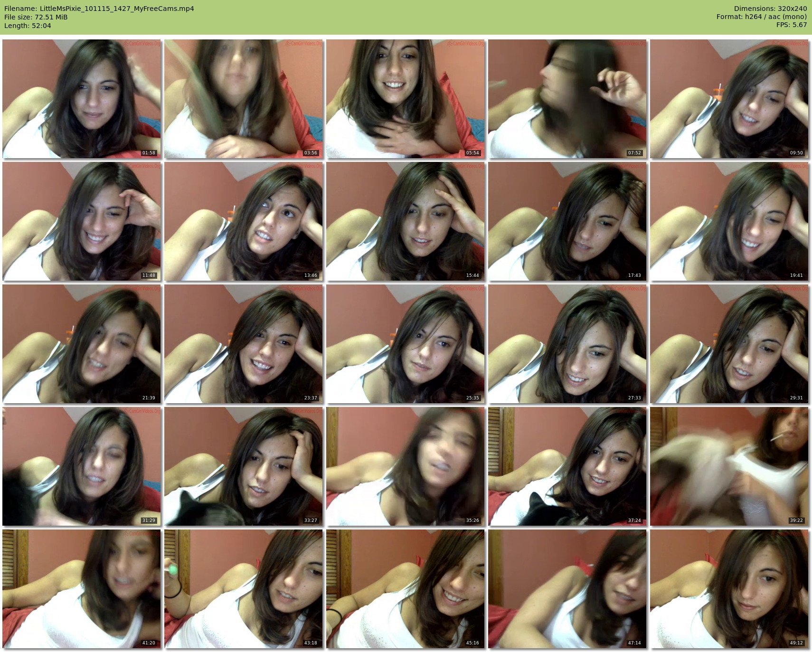Click the Length 52:04 text
The height and width of the screenshot is (652, 812).
tap(28, 26)
